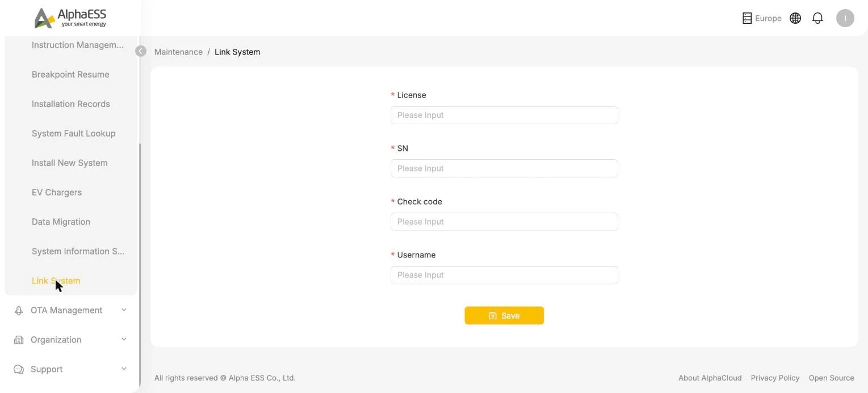The height and width of the screenshot is (393, 868).
Task: Click the AlphaESS logo
Action: click(x=70, y=18)
